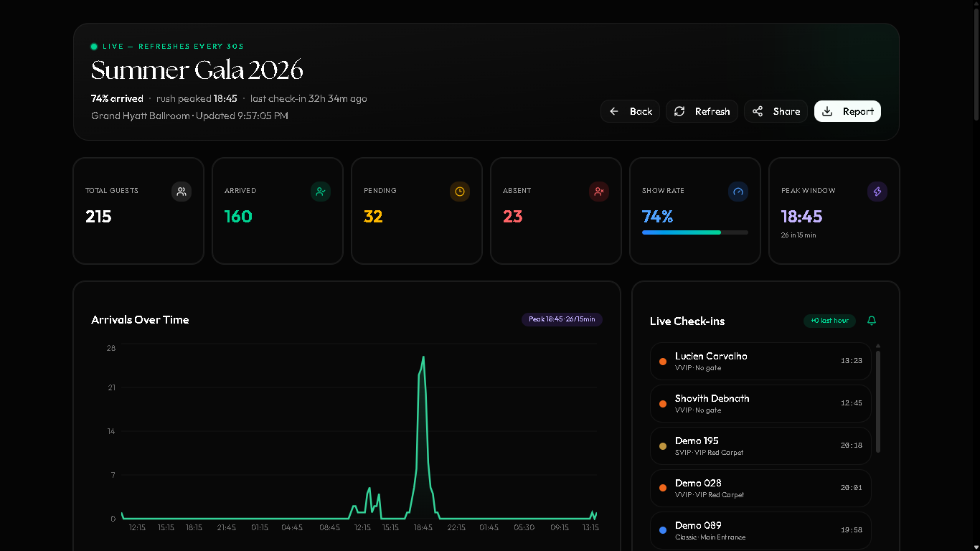Select the Demo 195 check-in row

click(x=760, y=446)
